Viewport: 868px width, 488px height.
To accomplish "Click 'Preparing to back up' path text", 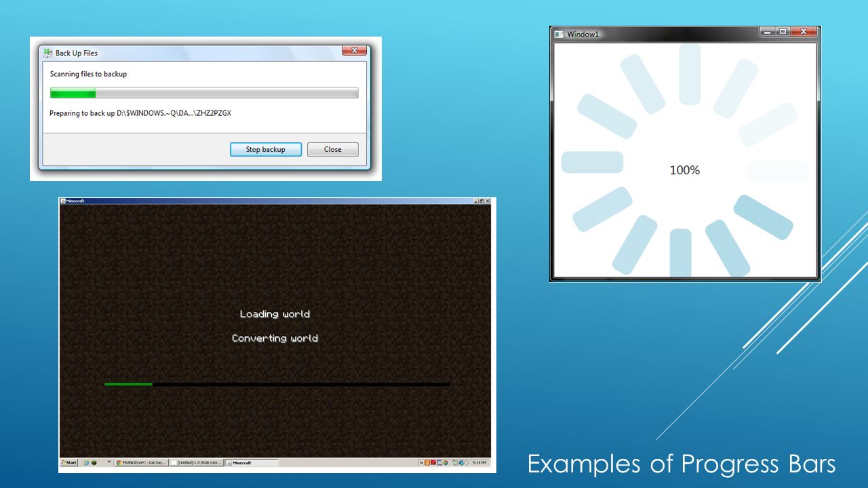I will pos(140,113).
